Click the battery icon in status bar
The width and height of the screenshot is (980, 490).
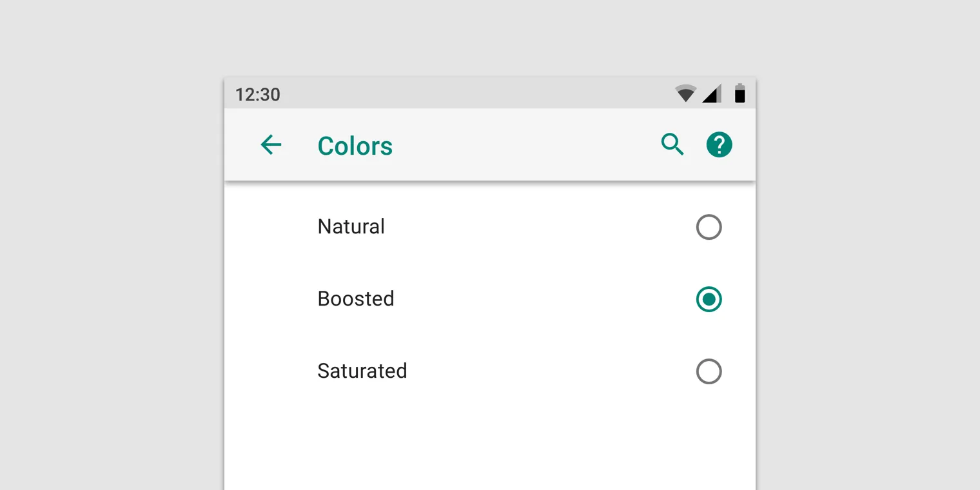pyautogui.click(x=740, y=93)
